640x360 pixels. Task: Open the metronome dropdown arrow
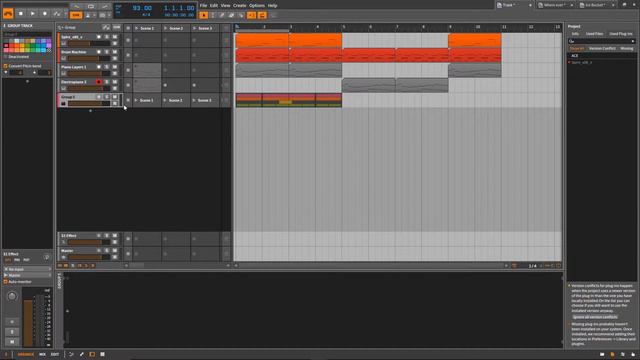(94, 15)
